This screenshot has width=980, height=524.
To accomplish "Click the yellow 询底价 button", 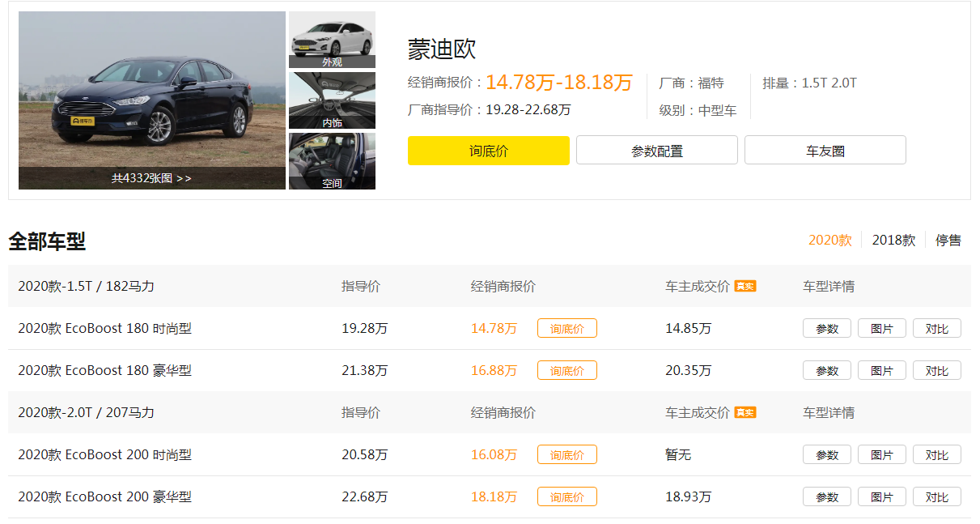I will [489, 151].
